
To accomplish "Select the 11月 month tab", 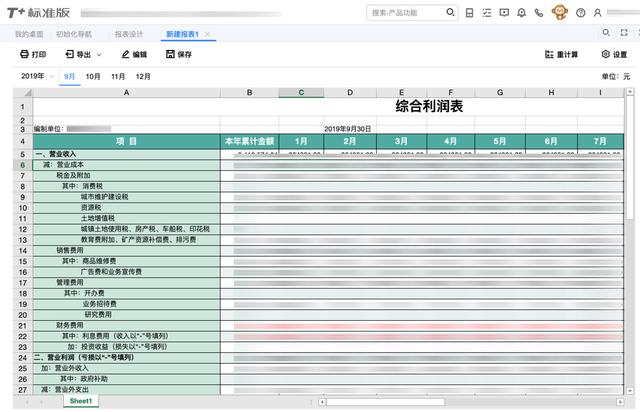I will pyautogui.click(x=118, y=76).
